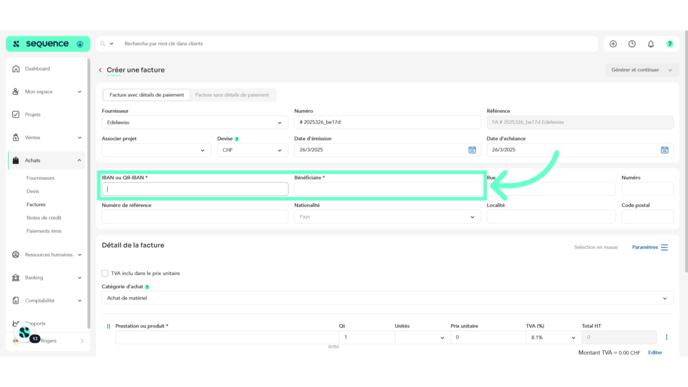
Task: Open the chat widget bubble with badge
Action: click(25, 333)
